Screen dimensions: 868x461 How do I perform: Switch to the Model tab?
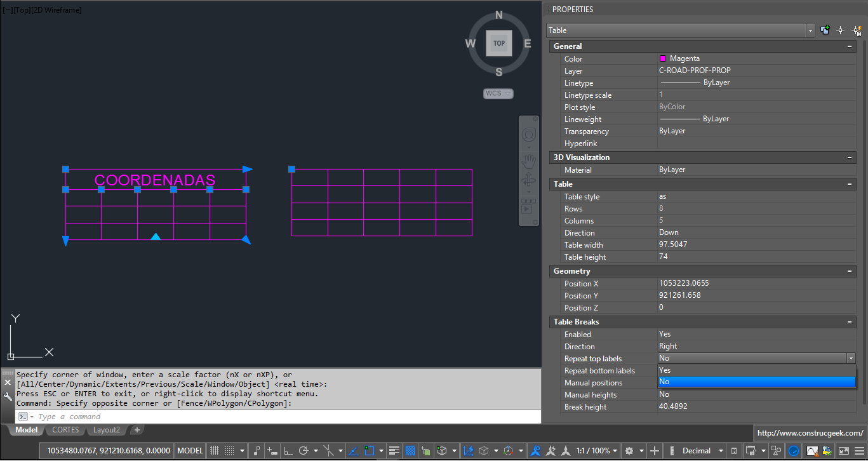(27, 430)
